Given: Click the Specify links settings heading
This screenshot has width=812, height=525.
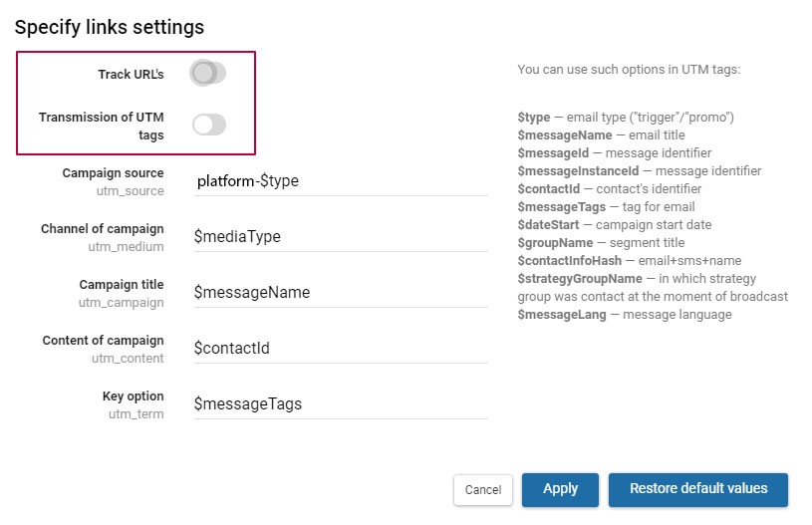Looking at the screenshot, I should pyautogui.click(x=110, y=27).
